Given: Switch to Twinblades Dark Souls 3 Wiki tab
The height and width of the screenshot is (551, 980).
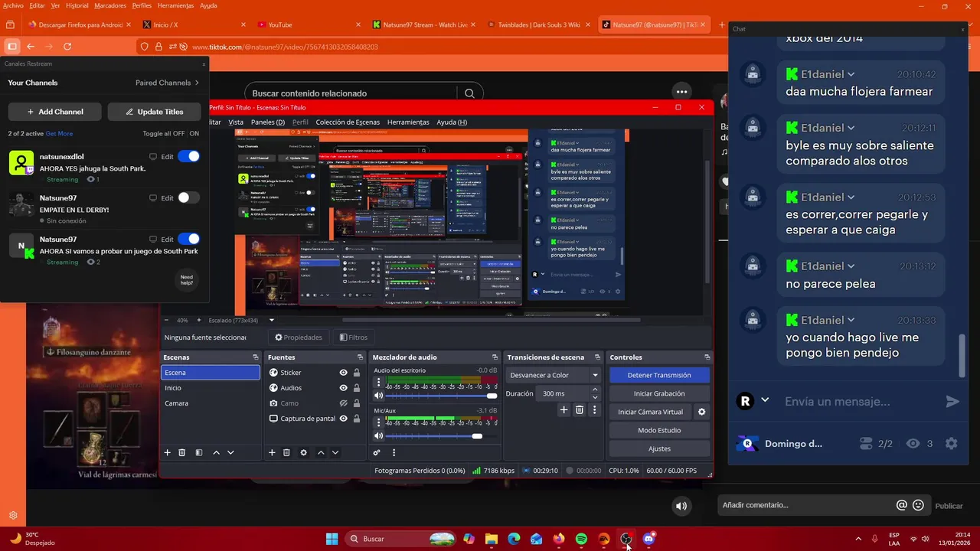Looking at the screenshot, I should coord(539,24).
